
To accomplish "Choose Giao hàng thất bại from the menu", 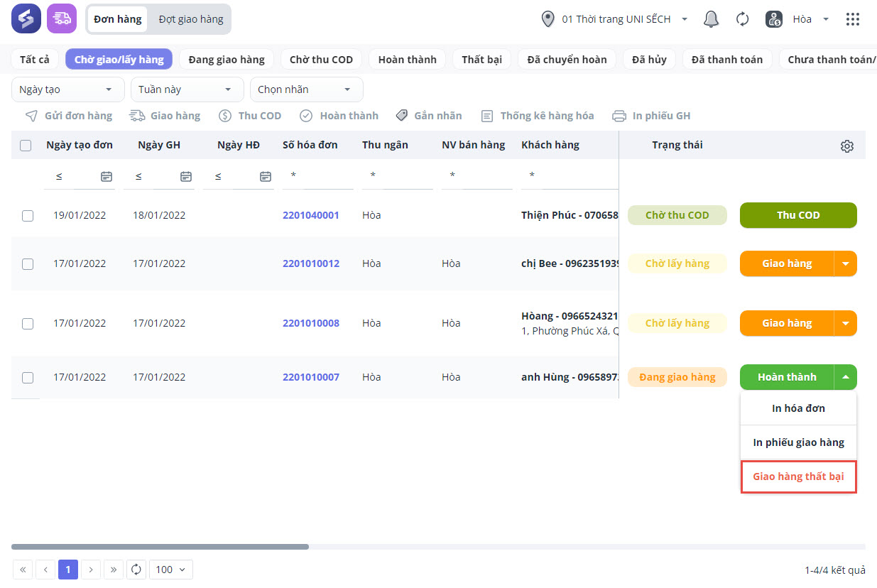I will [x=798, y=477].
